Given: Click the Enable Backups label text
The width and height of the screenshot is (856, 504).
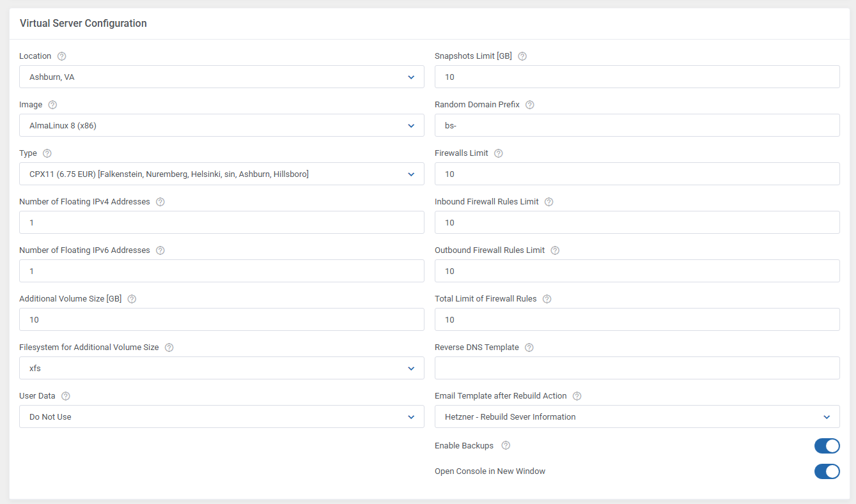Looking at the screenshot, I should coord(464,446).
